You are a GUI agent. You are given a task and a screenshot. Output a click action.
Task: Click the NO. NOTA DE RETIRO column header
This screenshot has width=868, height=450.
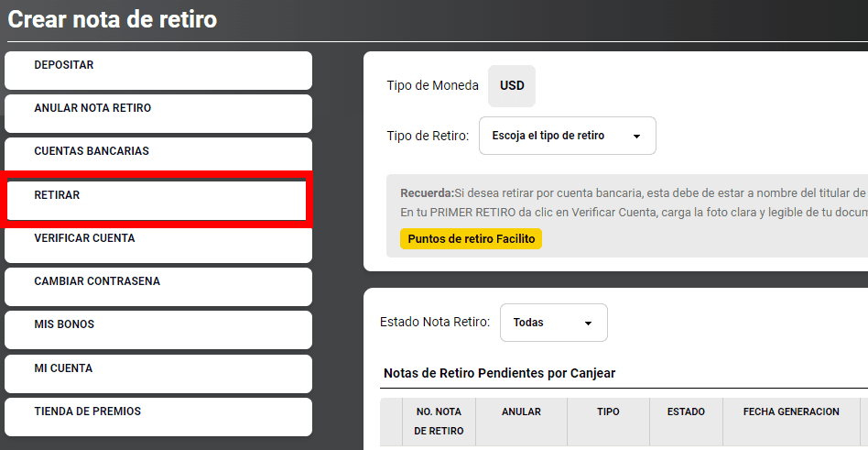coord(439,422)
